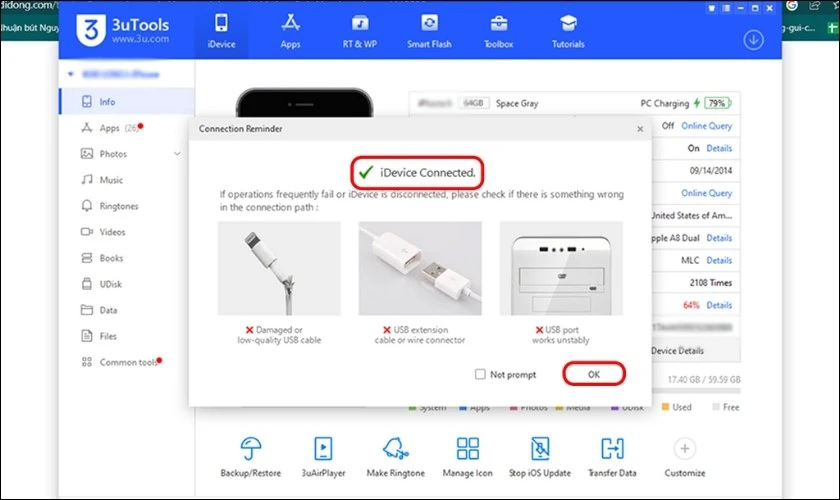The height and width of the screenshot is (500, 840).
Task: Select Common tools in the sidebar
Action: click(127, 362)
